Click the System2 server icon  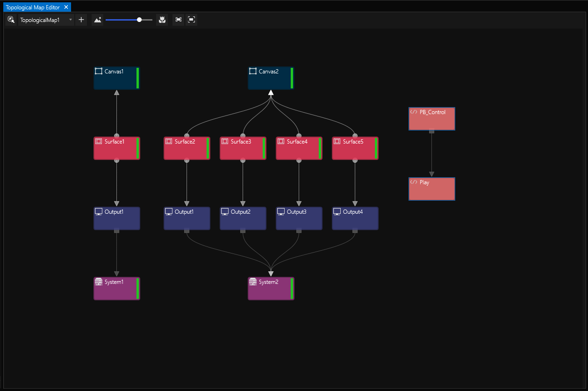(253, 282)
